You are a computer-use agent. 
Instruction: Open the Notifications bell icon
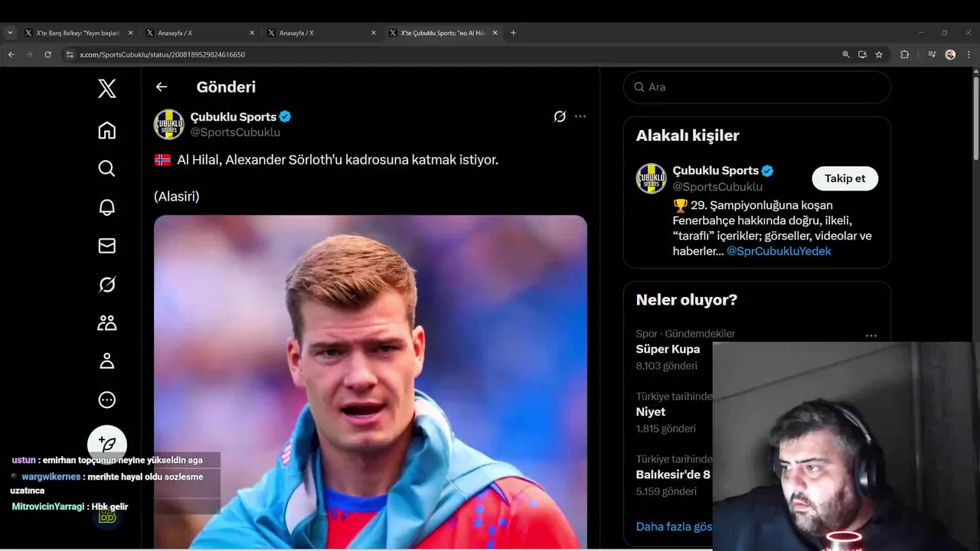[107, 207]
